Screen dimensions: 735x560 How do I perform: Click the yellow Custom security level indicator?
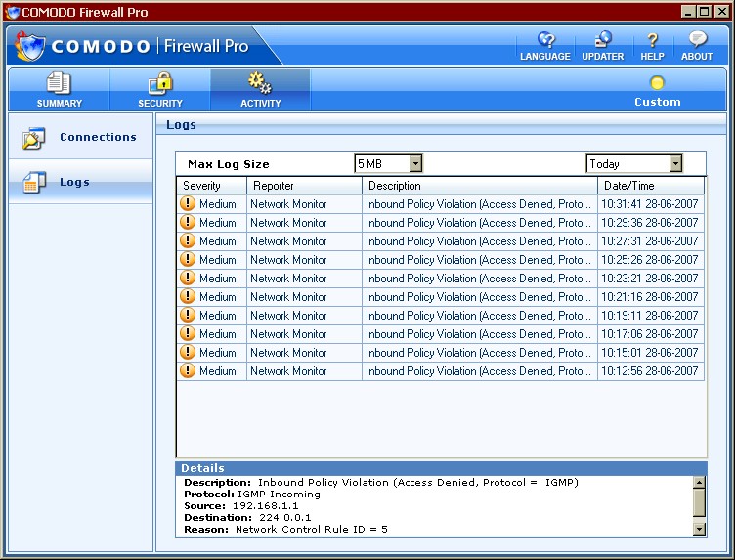657,82
